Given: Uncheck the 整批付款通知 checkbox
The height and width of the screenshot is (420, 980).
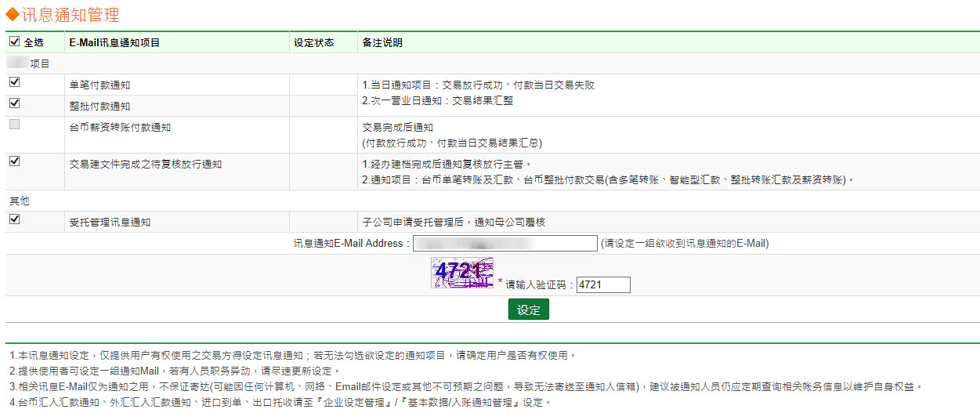Looking at the screenshot, I should (x=15, y=103).
